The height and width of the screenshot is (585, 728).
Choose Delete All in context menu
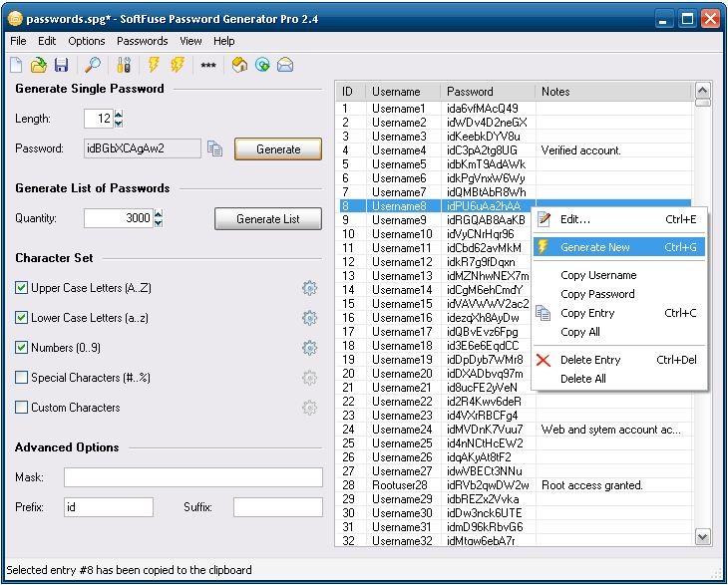[x=619, y=379]
